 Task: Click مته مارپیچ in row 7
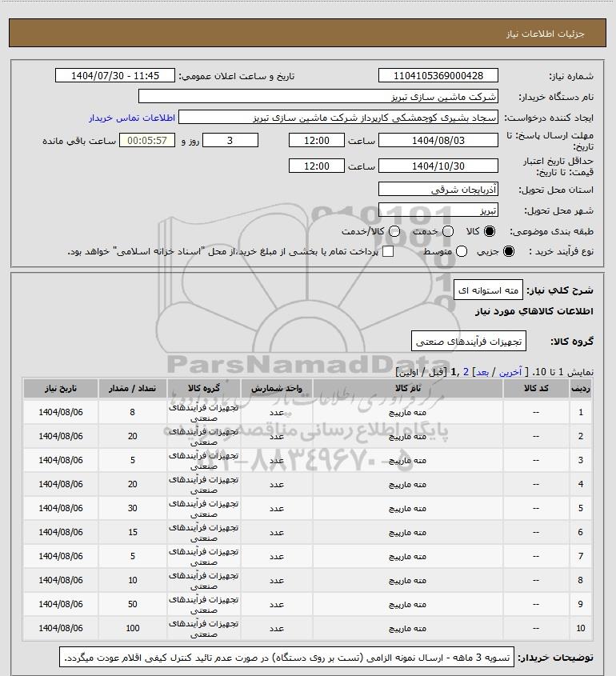[x=407, y=557]
